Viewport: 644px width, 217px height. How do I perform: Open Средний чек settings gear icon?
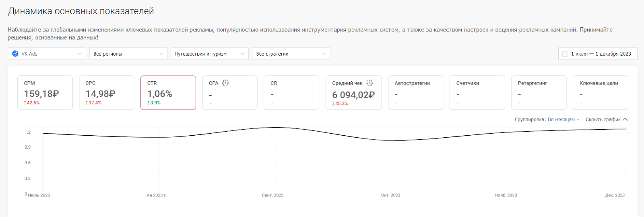(370, 83)
